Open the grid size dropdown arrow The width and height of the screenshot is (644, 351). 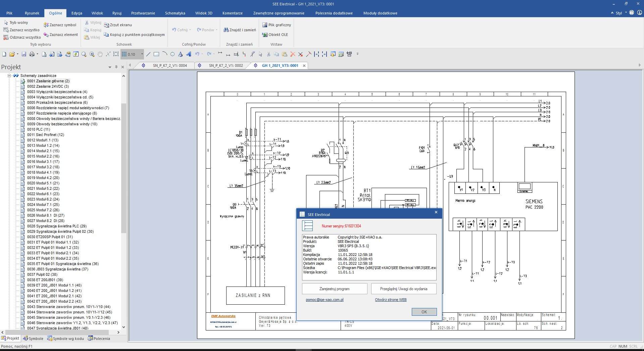pyautogui.click(x=142, y=54)
